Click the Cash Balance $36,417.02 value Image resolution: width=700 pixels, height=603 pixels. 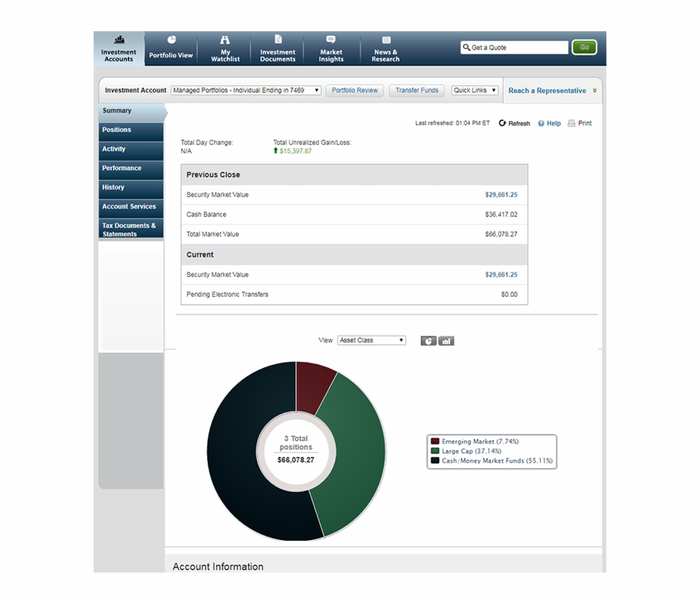click(501, 215)
